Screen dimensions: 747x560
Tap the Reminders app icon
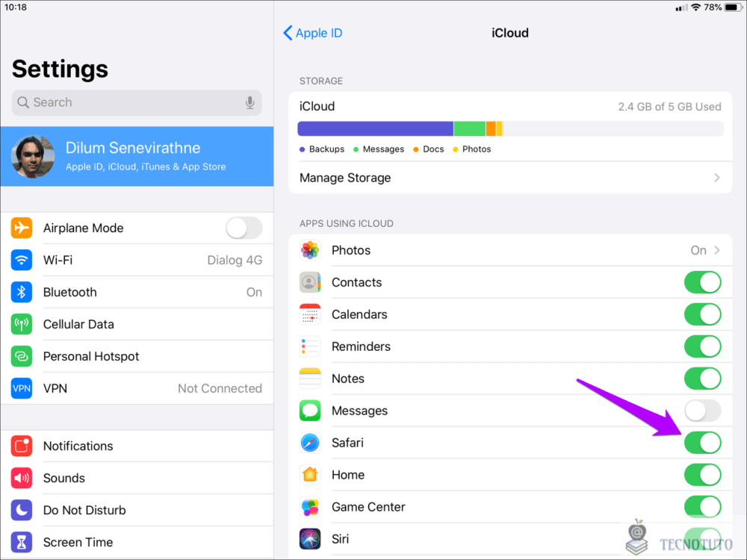[x=310, y=346]
